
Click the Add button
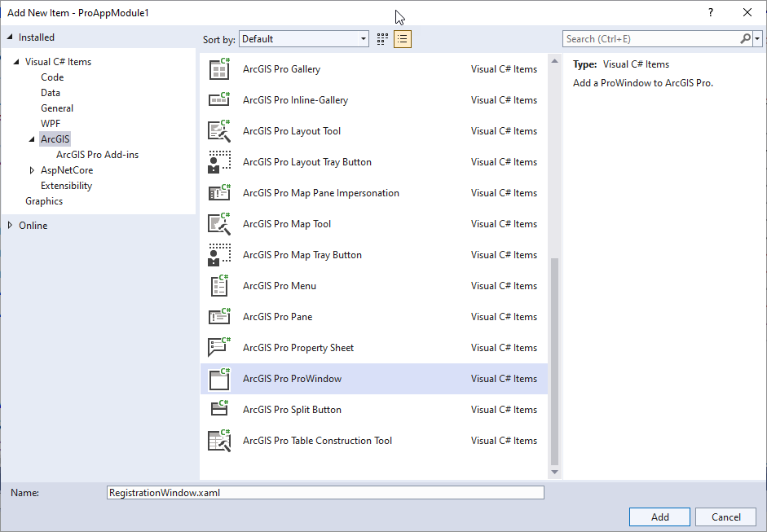pos(659,517)
